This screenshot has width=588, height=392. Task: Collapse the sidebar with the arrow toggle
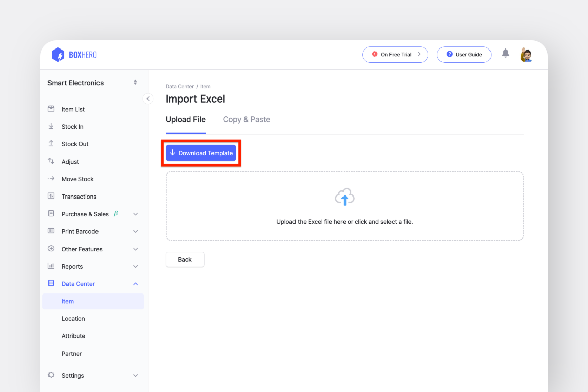click(148, 99)
